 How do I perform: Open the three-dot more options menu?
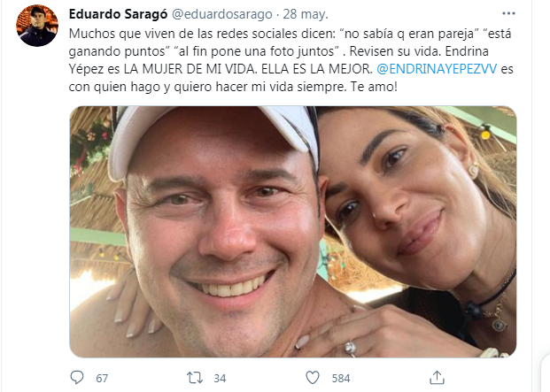[x=508, y=13]
